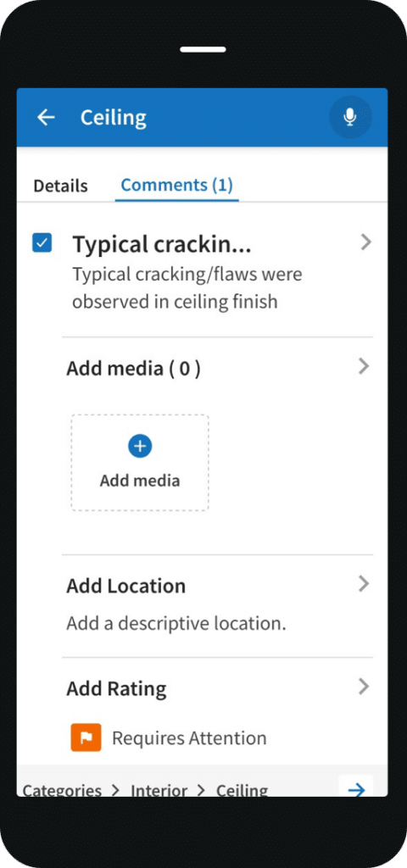This screenshot has height=868, width=407.
Task: Activate the microphone voice input icon
Action: pos(350,117)
